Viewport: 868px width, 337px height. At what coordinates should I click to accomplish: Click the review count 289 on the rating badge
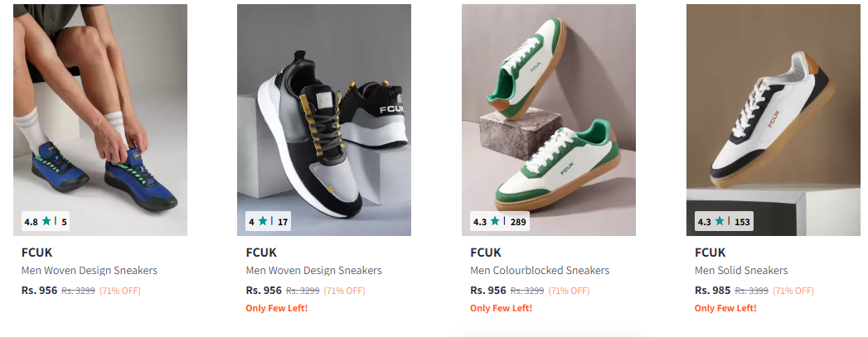(x=518, y=222)
